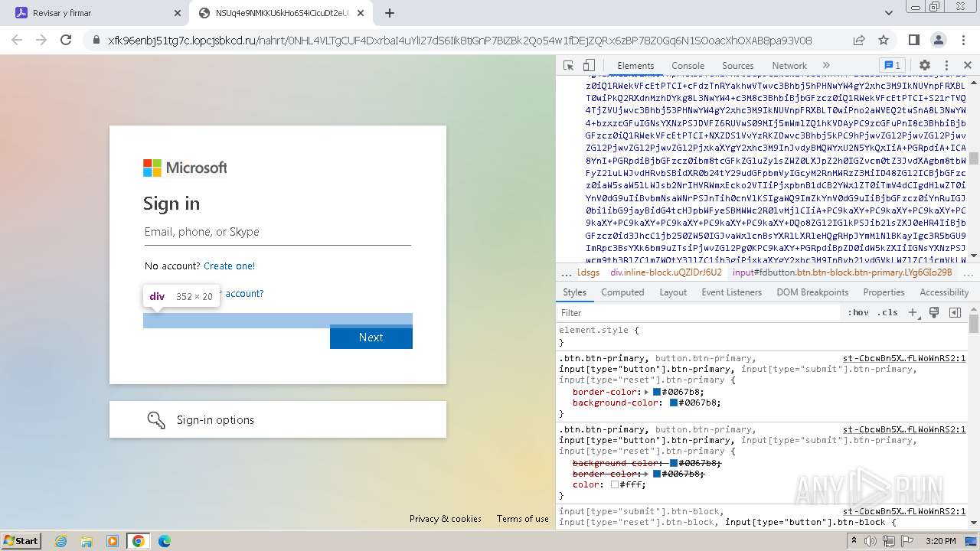
Task: View site information lock icon
Action: (96, 40)
